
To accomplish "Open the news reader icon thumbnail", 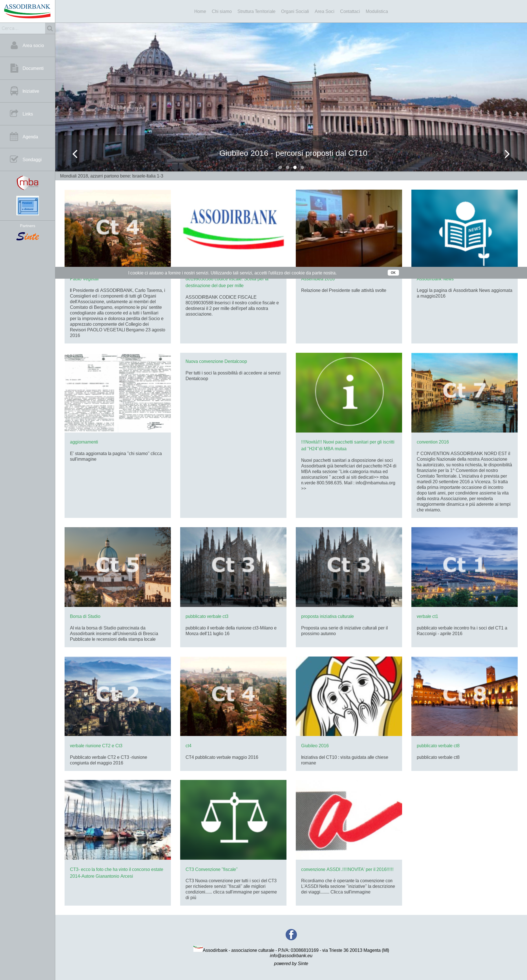I will click(x=464, y=228).
